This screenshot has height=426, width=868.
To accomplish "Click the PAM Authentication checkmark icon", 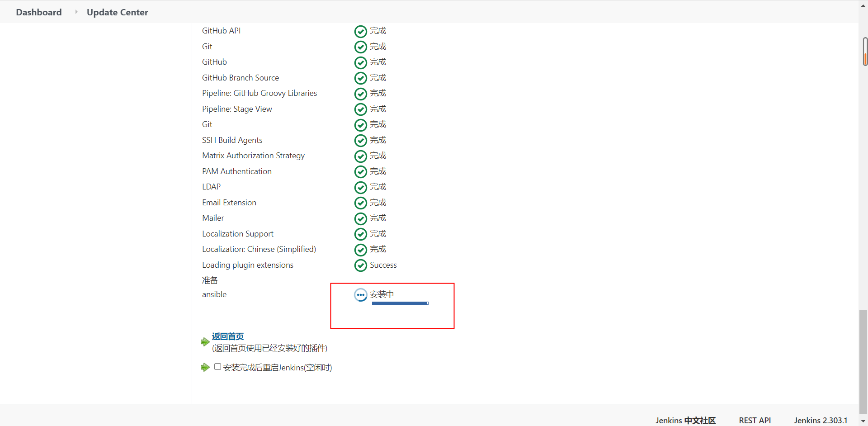I will pos(360,172).
